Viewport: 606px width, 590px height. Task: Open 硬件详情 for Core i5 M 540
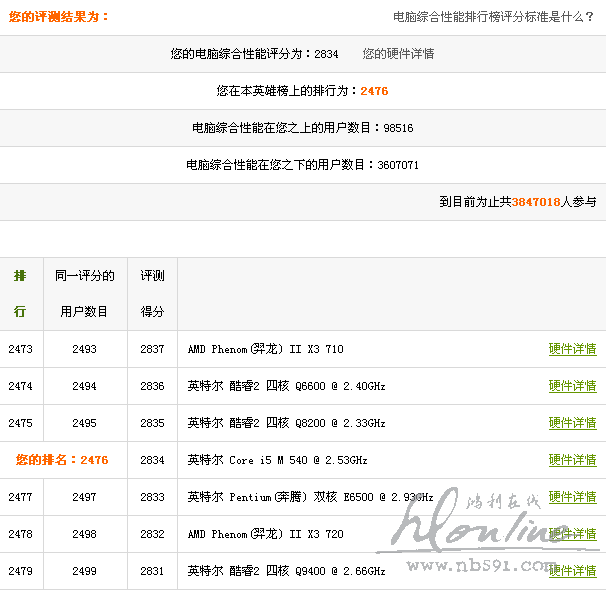[572, 460]
